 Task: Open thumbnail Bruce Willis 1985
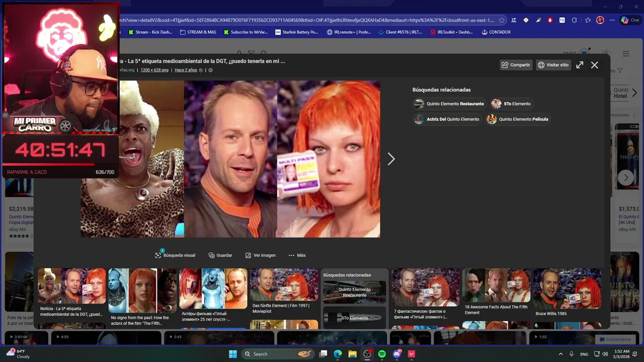click(x=567, y=293)
